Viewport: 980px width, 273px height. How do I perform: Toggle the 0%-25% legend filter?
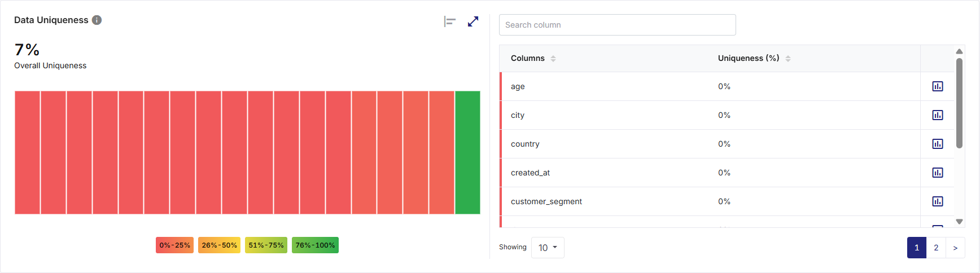pos(174,245)
